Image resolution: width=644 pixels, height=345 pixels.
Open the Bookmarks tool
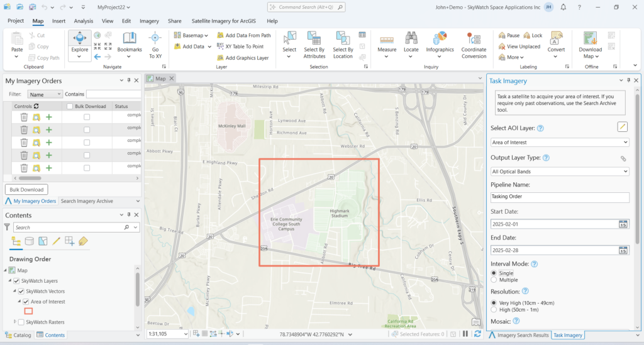[x=130, y=41]
